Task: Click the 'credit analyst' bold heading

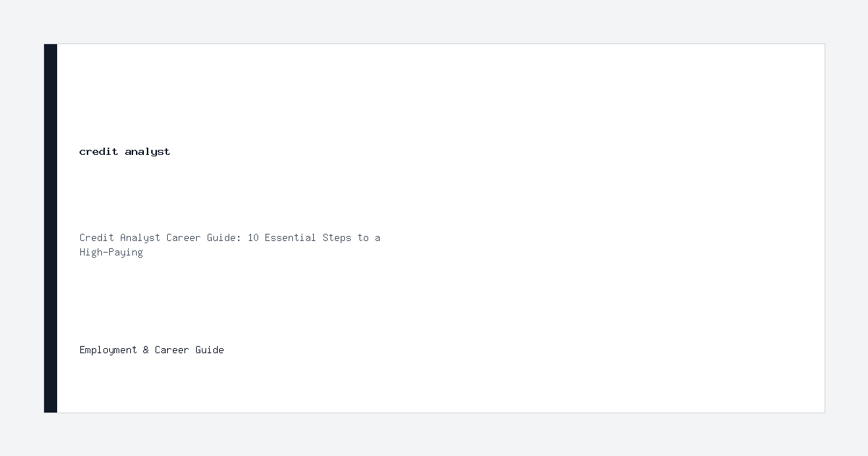Action: [124, 151]
